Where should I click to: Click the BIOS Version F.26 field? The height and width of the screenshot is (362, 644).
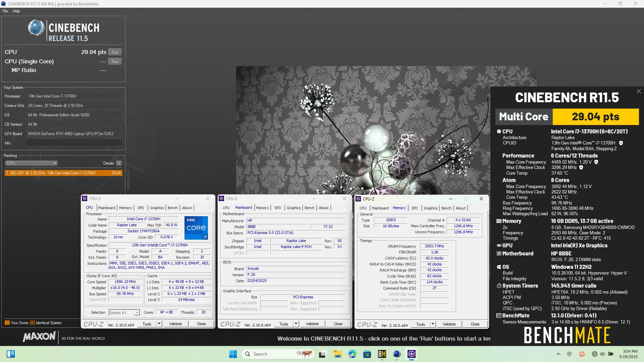(296, 275)
